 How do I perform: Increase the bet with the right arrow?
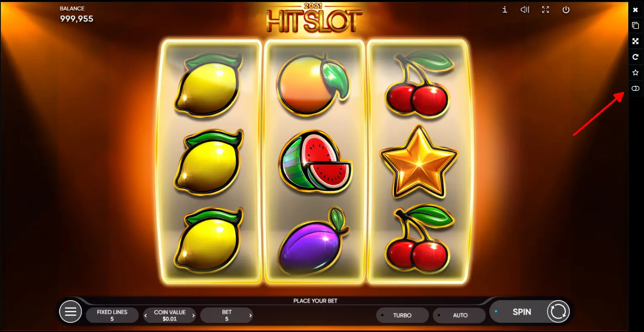pos(250,316)
